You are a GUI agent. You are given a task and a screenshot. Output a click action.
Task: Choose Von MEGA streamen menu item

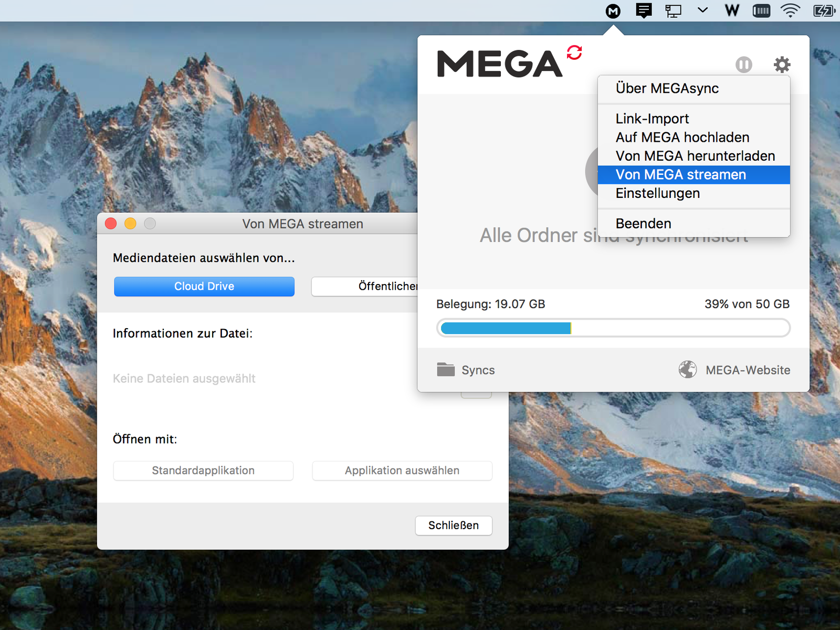(x=694, y=175)
